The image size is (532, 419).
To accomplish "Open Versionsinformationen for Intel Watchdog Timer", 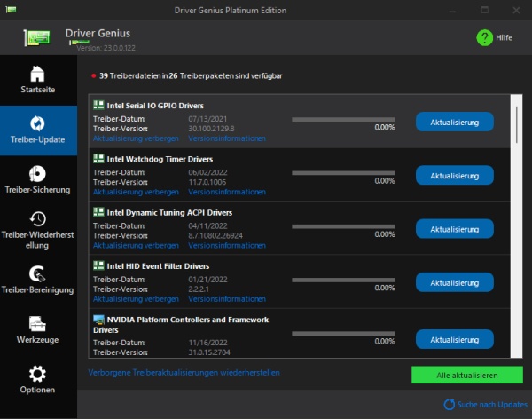I will (x=227, y=192).
